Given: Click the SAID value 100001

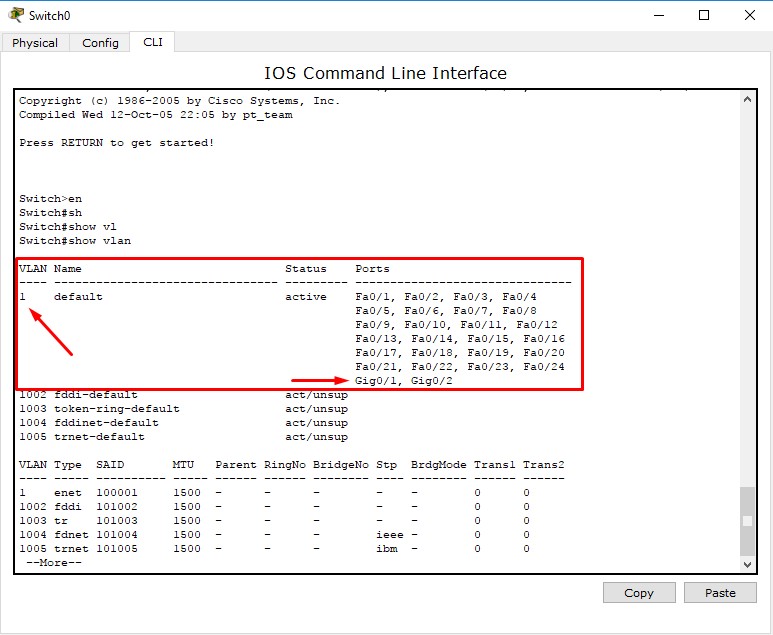Looking at the screenshot, I should [x=117, y=493].
